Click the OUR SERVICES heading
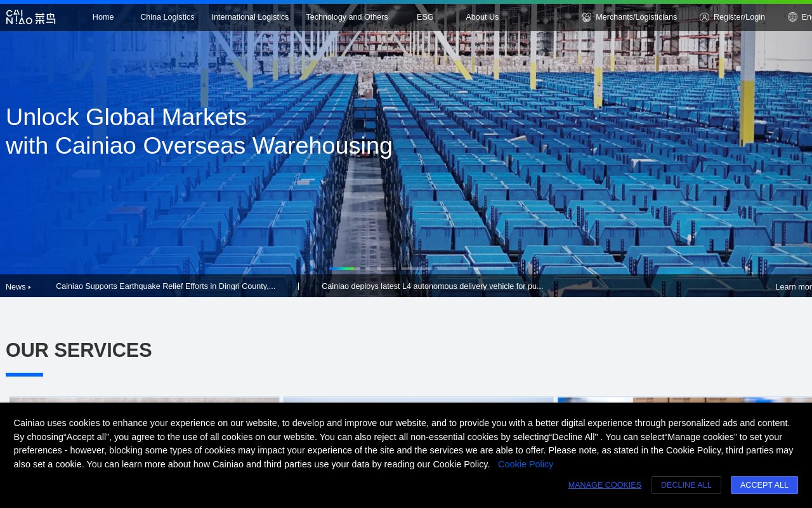The height and width of the screenshot is (508, 812). point(79,351)
